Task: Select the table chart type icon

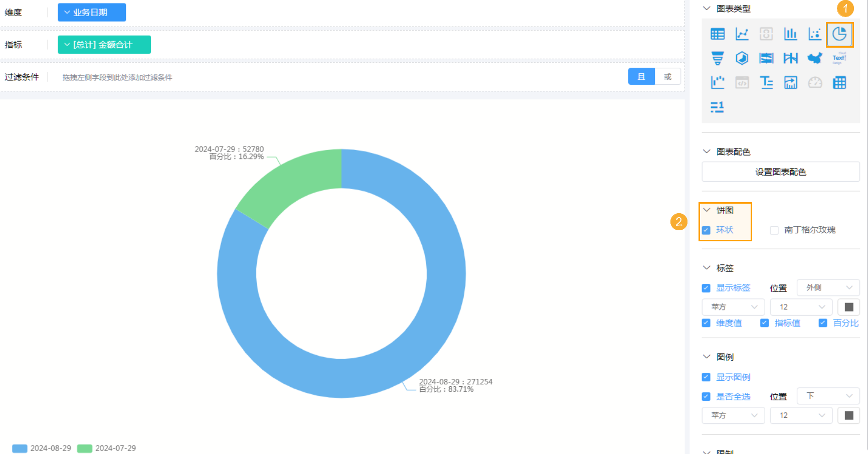Action: (x=717, y=34)
